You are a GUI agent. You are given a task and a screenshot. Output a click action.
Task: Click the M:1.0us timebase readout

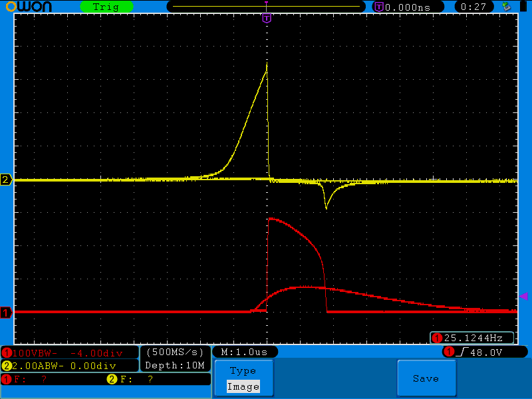click(245, 352)
